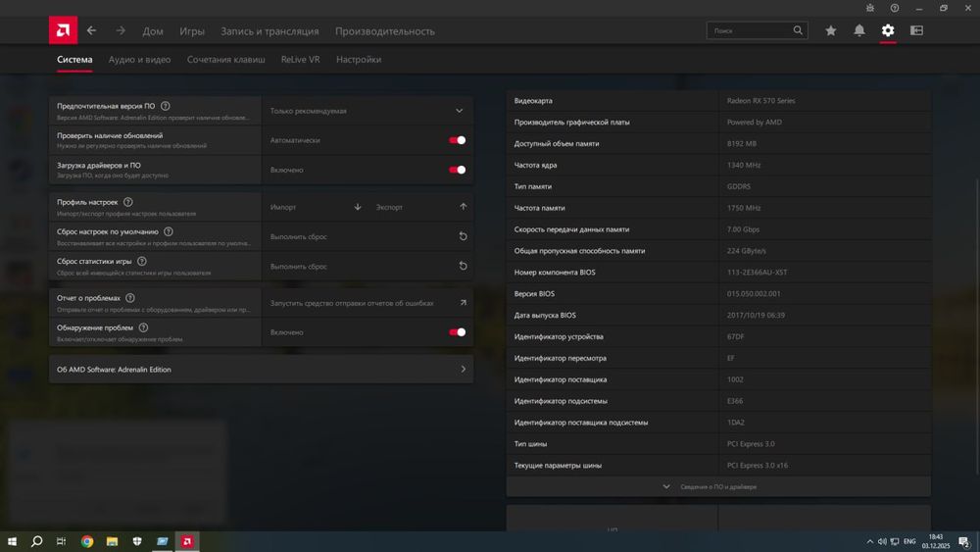The width and height of the screenshot is (980, 552).
Task: Go forward with the right arrow
Action: (120, 30)
